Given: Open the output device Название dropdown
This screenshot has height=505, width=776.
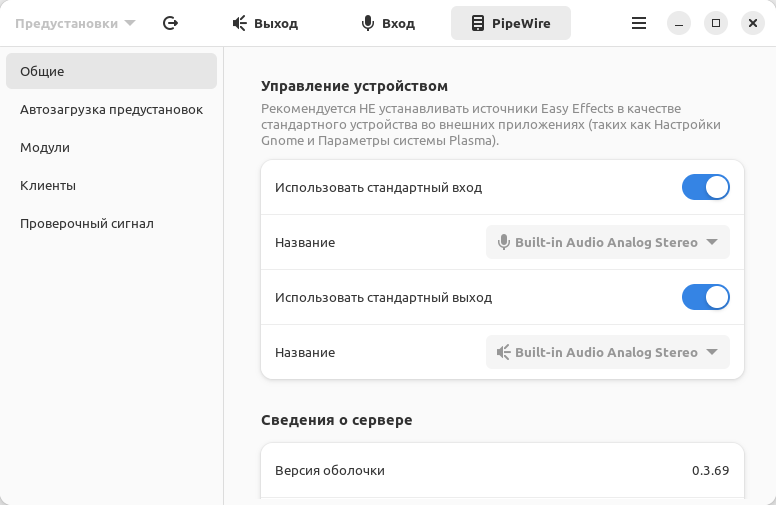Looking at the screenshot, I should (x=608, y=352).
